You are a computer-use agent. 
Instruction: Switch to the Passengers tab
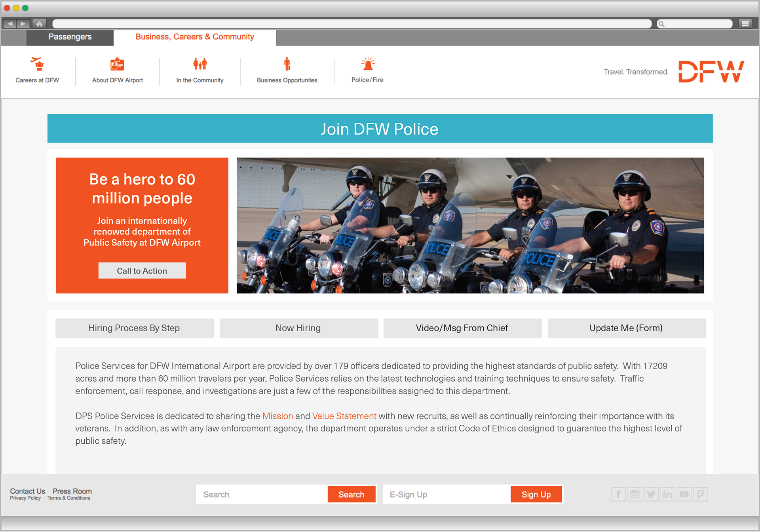pos(70,37)
